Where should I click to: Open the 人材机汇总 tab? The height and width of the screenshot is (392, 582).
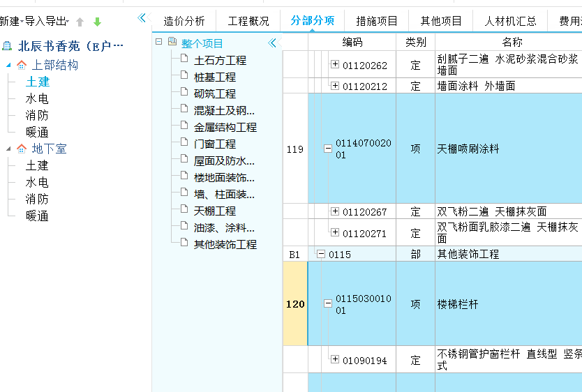coord(510,21)
